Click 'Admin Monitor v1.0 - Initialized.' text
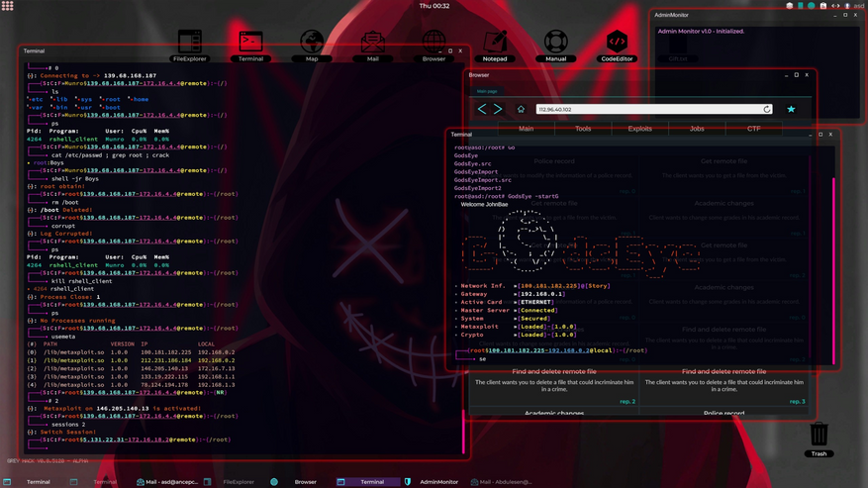The image size is (868, 488). (x=701, y=31)
